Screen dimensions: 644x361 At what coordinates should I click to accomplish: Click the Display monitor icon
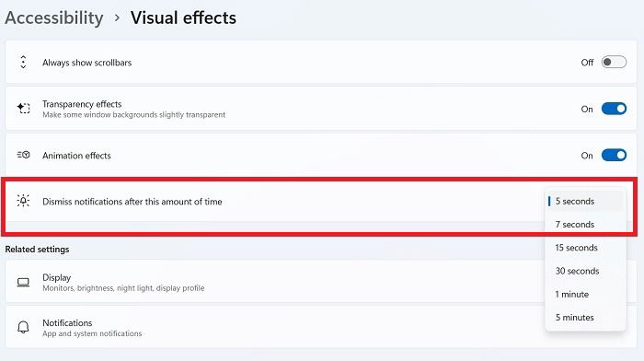pyautogui.click(x=23, y=283)
